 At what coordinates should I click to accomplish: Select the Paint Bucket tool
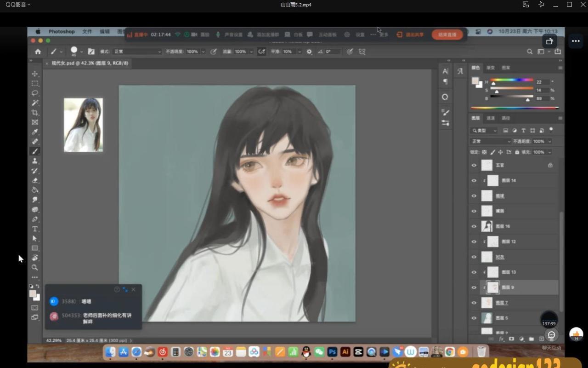pyautogui.click(x=35, y=190)
